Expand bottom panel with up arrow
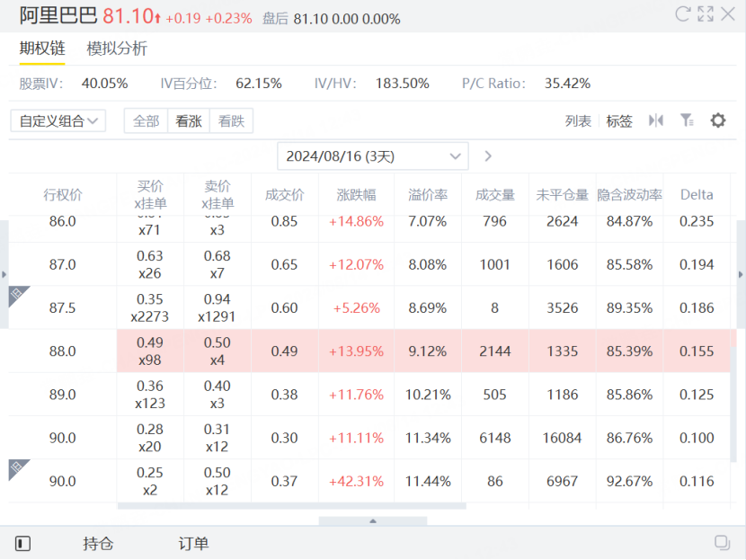This screenshot has height=560, width=746. tap(373, 521)
